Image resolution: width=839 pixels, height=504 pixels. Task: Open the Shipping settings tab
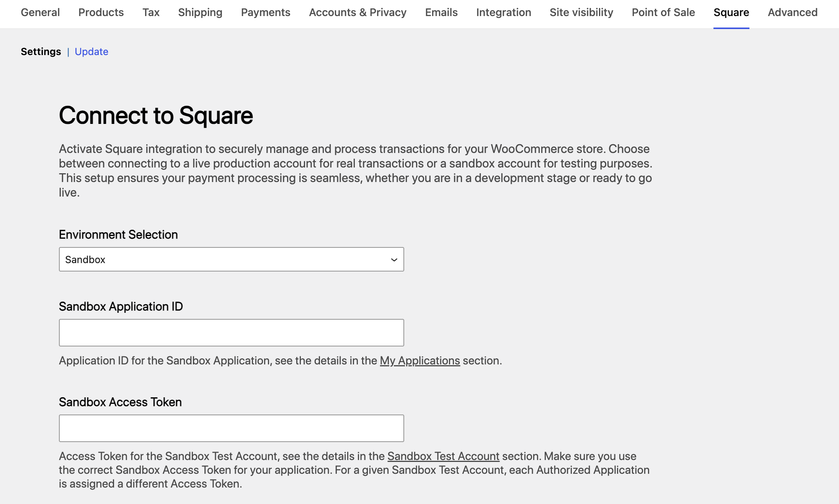coord(200,12)
